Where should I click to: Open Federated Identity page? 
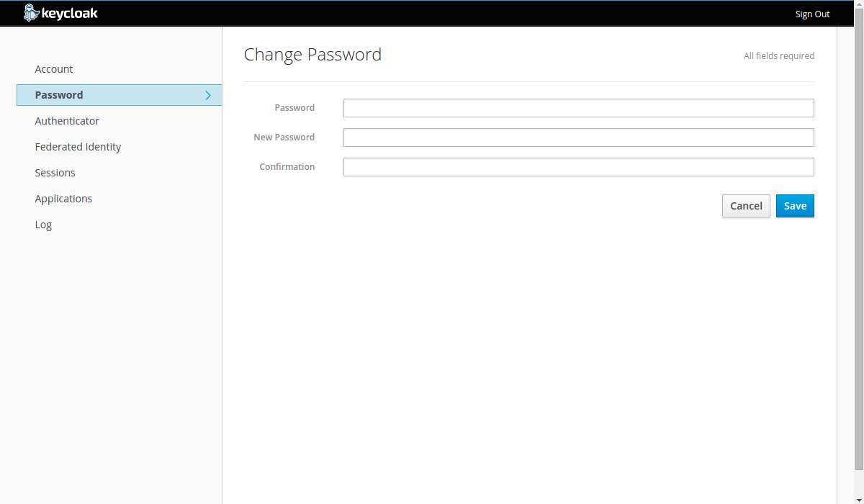point(78,147)
